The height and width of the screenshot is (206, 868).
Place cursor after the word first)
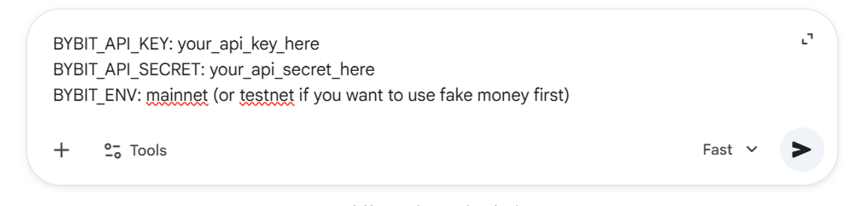[x=570, y=95]
